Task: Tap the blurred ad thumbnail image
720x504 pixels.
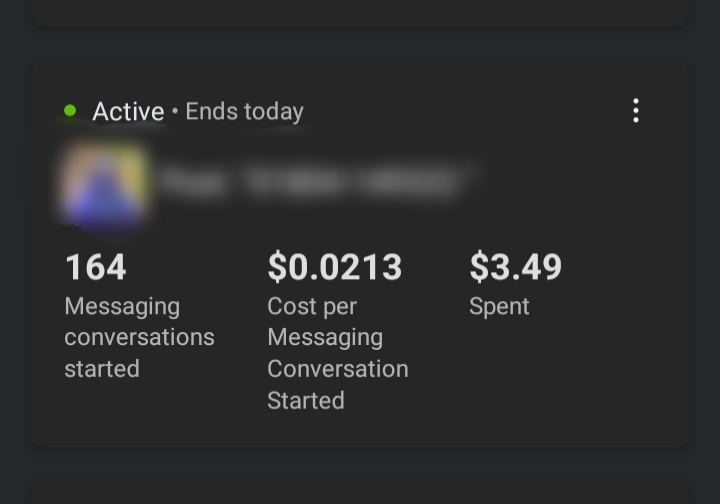Action: [103, 183]
